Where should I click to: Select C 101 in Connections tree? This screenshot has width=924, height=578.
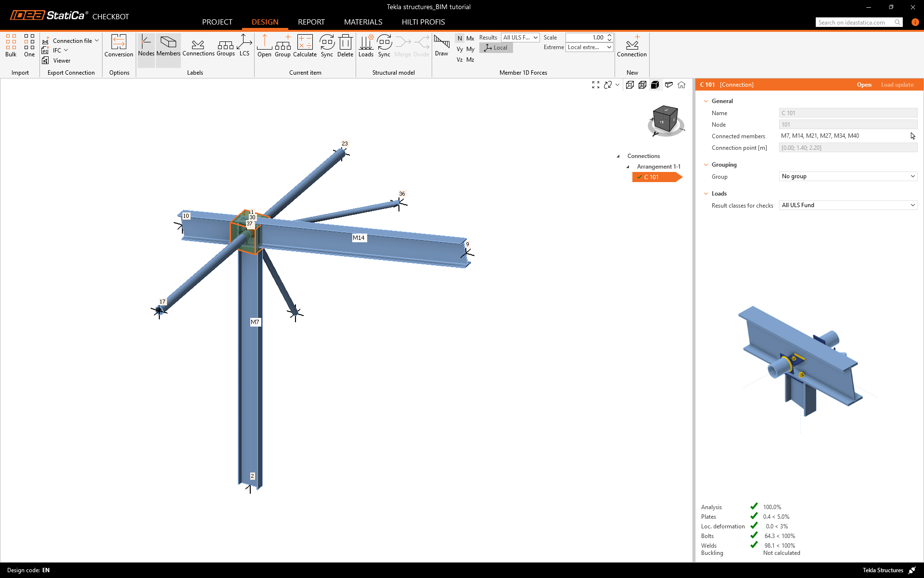click(x=651, y=177)
